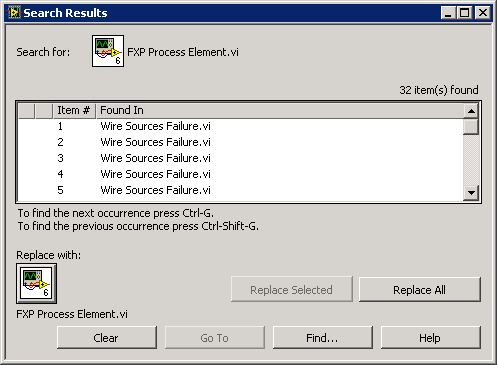Image resolution: width=497 pixels, height=365 pixels.
Task: Open the Find dialog button
Action: (323, 338)
